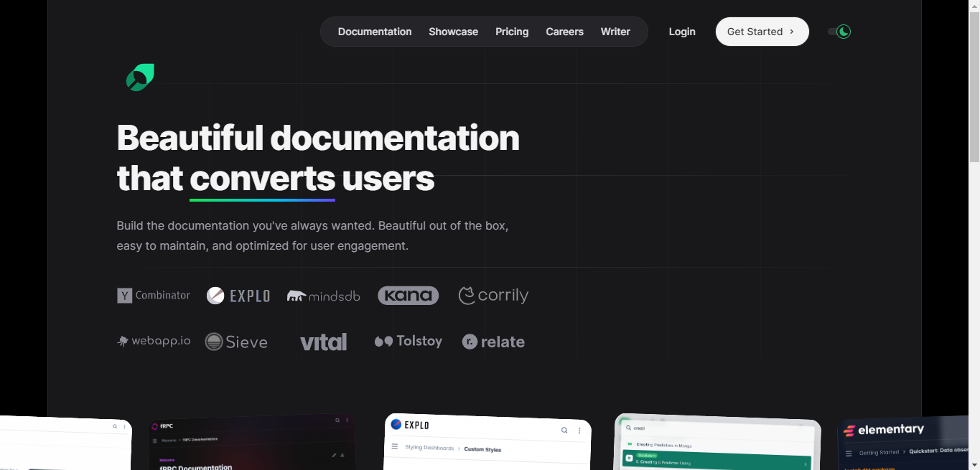Image resolution: width=980 pixels, height=470 pixels.
Task: Click search icon in leftmost white card
Action: click(114, 426)
